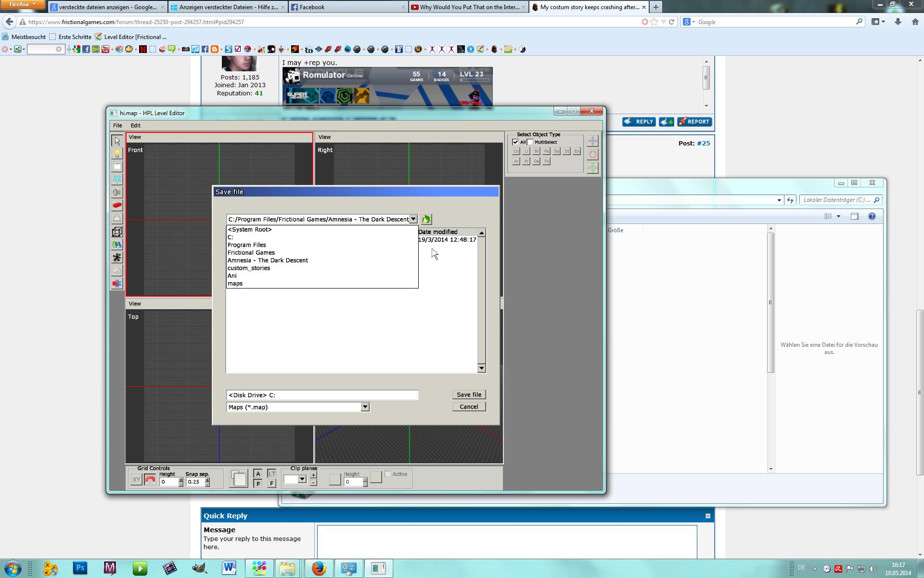Select the red Static Objects tool
The height and width of the screenshot is (578, 924).
click(x=117, y=205)
